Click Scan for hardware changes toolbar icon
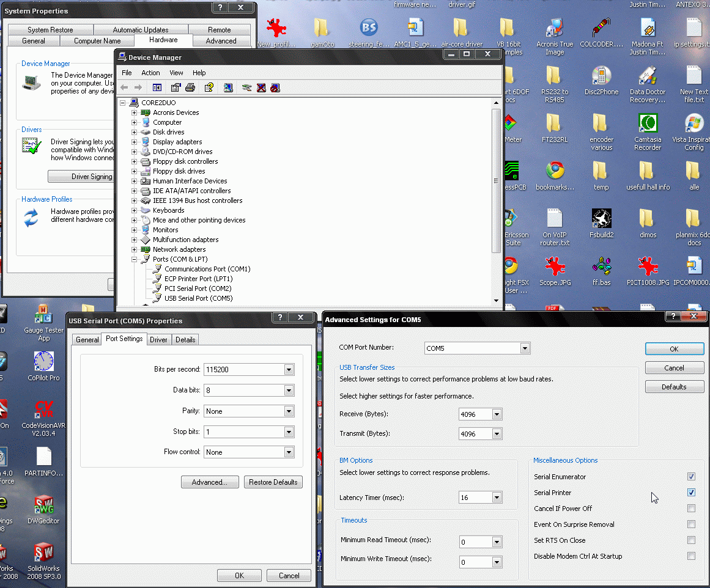710x588 pixels. (228, 87)
